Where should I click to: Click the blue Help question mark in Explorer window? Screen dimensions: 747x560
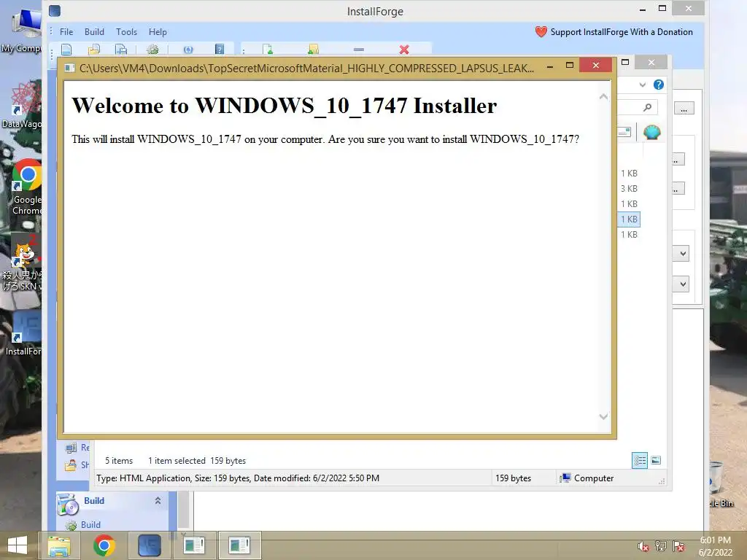click(x=659, y=85)
